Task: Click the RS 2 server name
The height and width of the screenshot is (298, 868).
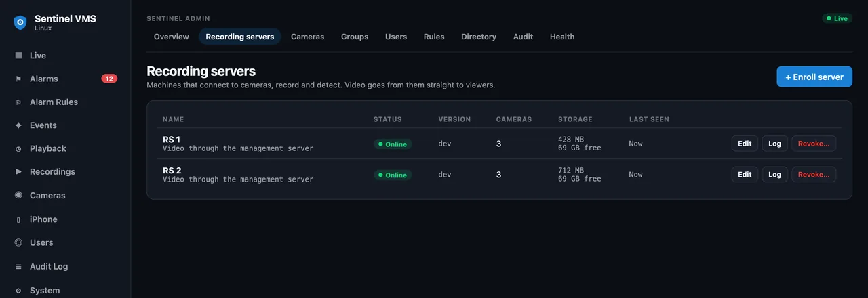Action: point(172,170)
